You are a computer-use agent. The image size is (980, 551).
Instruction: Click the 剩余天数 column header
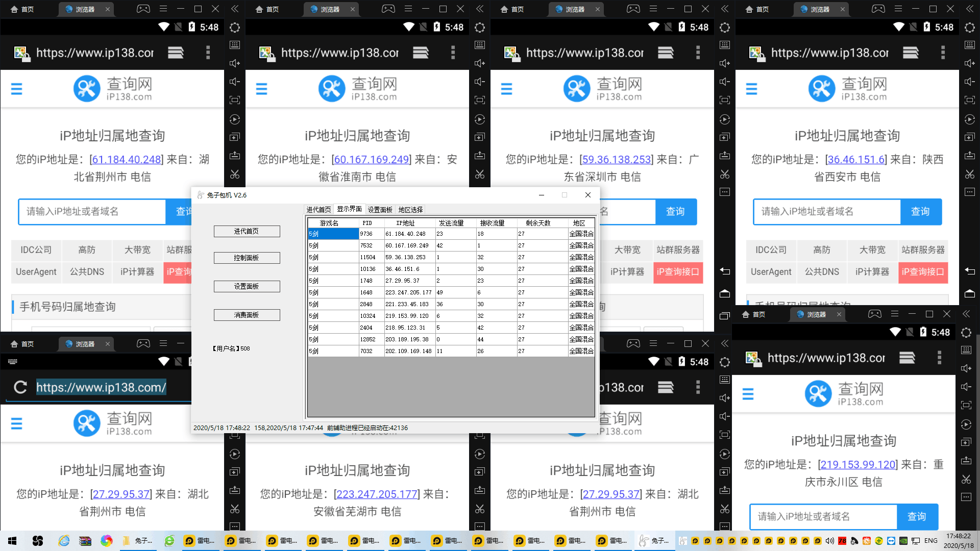tap(542, 223)
